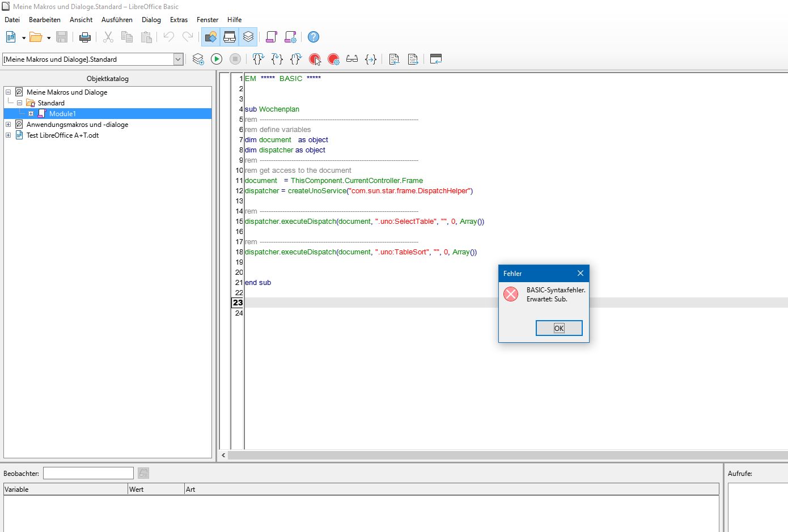Image resolution: width=788 pixels, height=532 pixels.
Task: Confirm the Fehler dialog with OK
Action: coord(559,328)
